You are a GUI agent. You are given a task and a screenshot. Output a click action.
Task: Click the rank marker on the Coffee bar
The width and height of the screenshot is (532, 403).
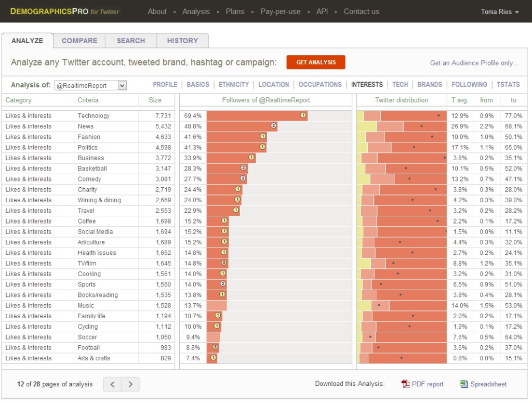[x=224, y=220]
